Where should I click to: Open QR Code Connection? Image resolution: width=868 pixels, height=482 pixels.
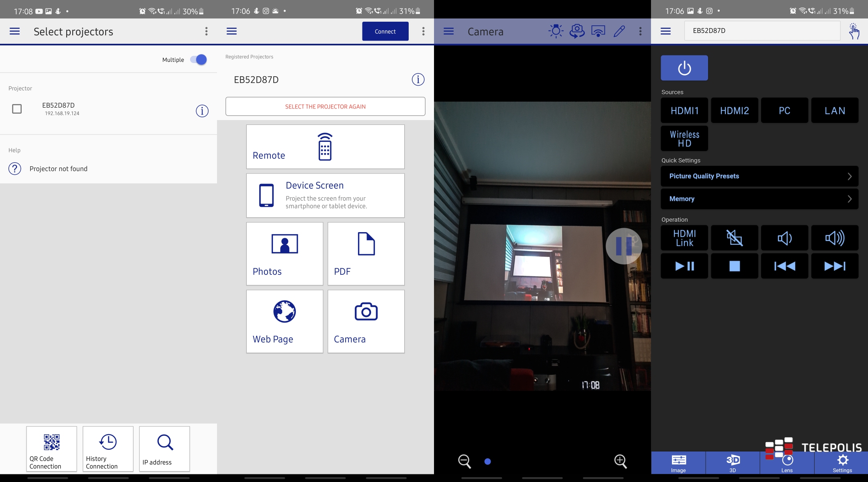click(x=51, y=449)
